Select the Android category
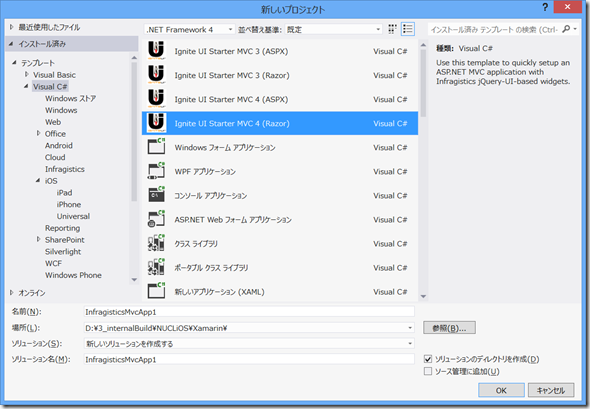 (x=59, y=146)
